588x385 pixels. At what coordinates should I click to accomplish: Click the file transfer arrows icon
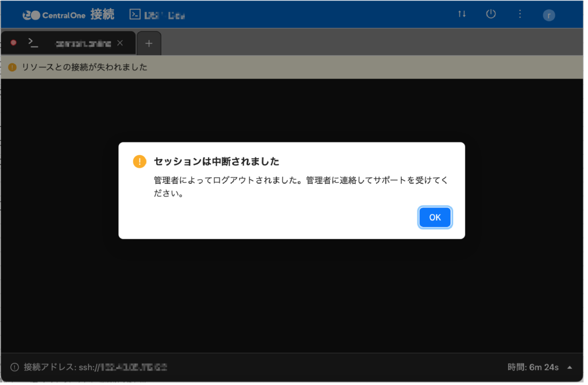pyautogui.click(x=462, y=14)
